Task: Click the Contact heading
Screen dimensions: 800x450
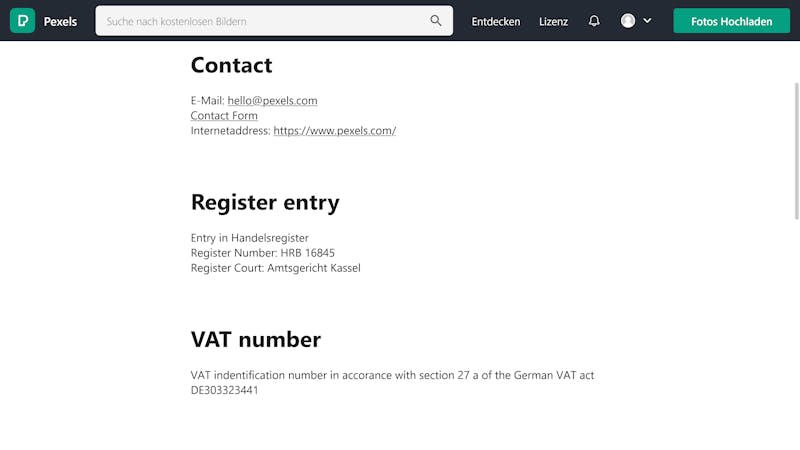Action: tap(232, 65)
